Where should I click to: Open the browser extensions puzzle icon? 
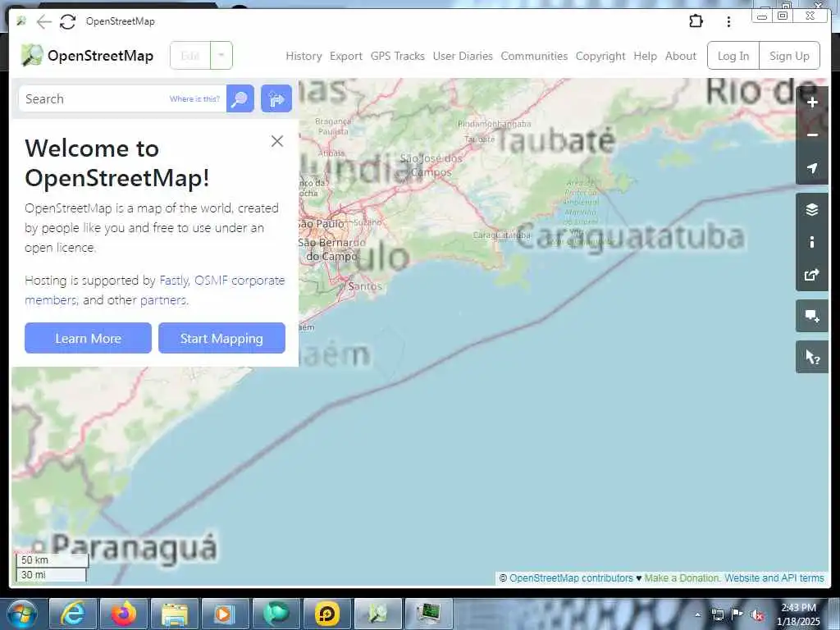pyautogui.click(x=696, y=21)
